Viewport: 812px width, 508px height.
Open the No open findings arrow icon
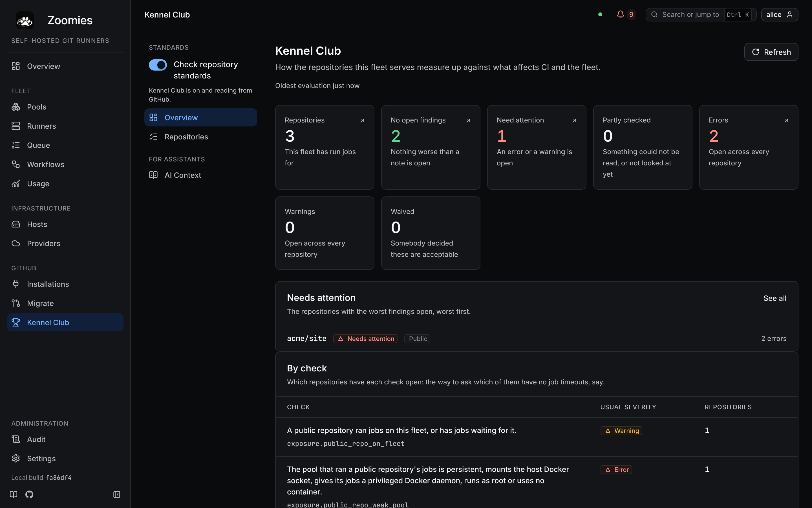(x=468, y=120)
